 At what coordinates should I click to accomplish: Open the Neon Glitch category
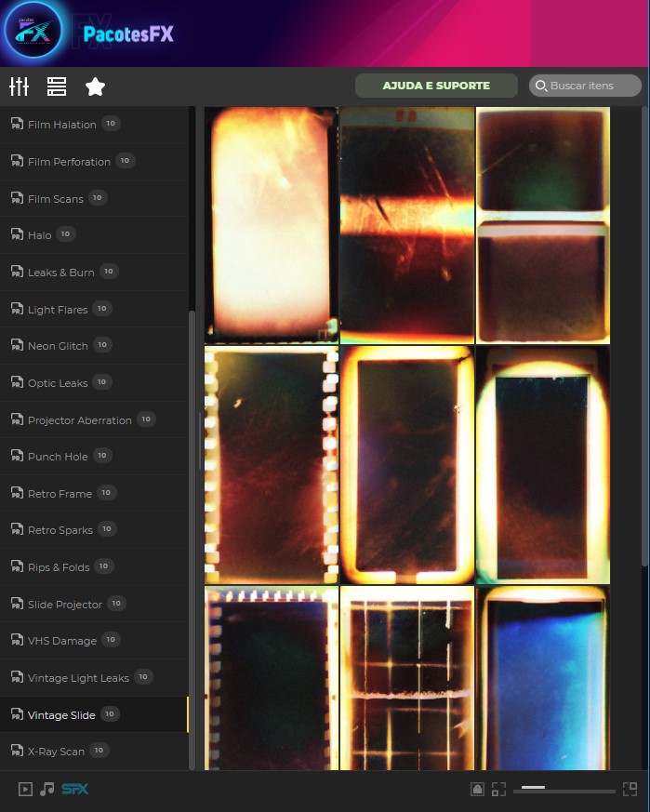pyautogui.click(x=58, y=346)
